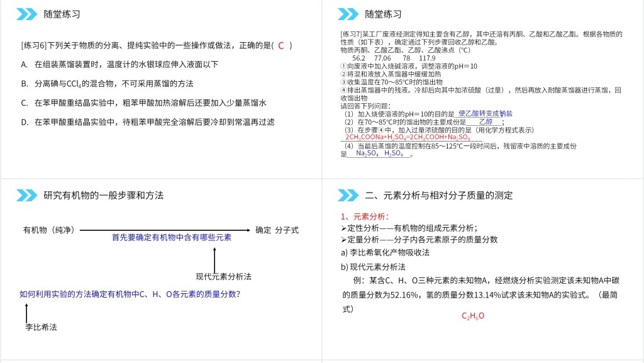
Task: Click the chevron icon on the 练习6 slide
Action: 27,14
